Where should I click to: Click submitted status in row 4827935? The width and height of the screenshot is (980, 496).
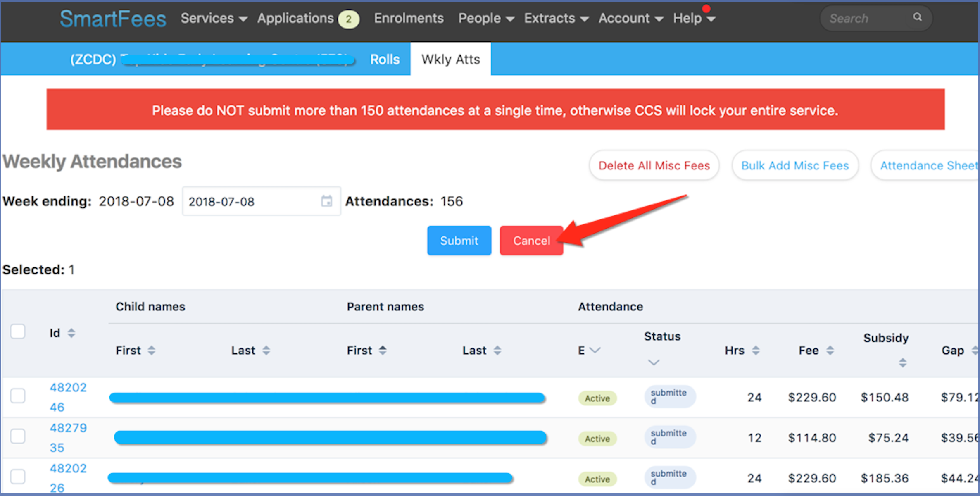click(x=670, y=437)
